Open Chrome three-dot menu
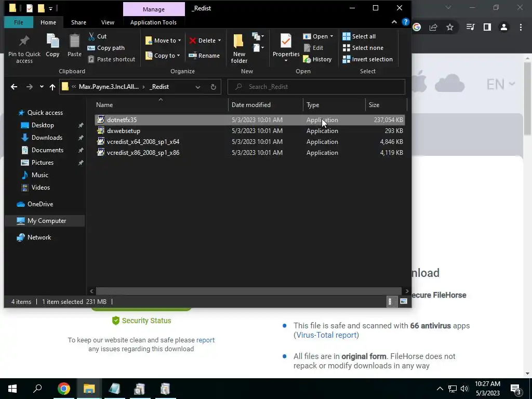The width and height of the screenshot is (532, 399). pyautogui.click(x=521, y=28)
